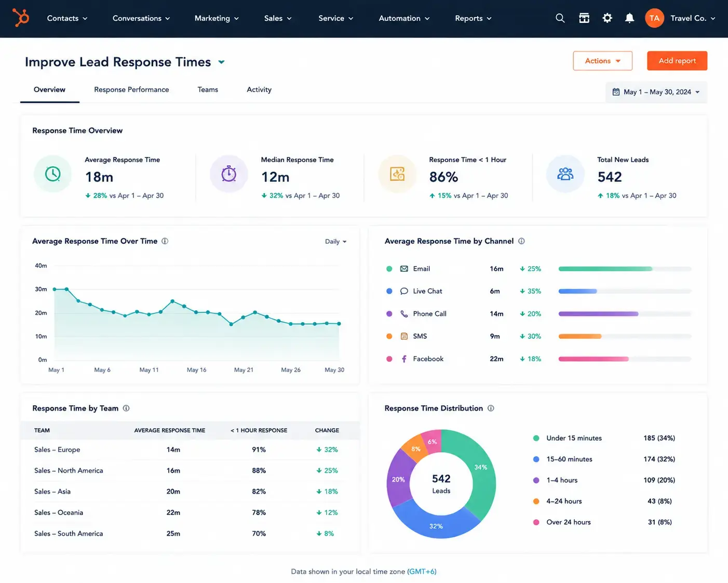Click the Response Time < 1 Hour icon

pyautogui.click(x=397, y=174)
